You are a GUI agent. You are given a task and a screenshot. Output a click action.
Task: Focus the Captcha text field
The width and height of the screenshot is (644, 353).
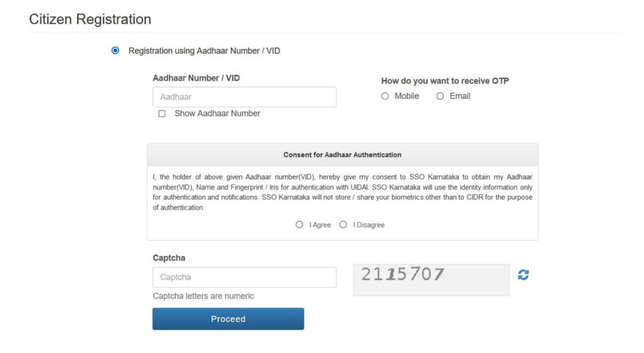click(244, 277)
